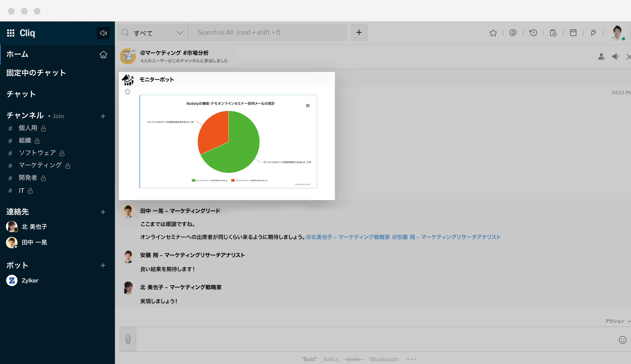Viewport: 631px width, 364px height.
Task: Open the mentions @ icon
Action: [513, 33]
